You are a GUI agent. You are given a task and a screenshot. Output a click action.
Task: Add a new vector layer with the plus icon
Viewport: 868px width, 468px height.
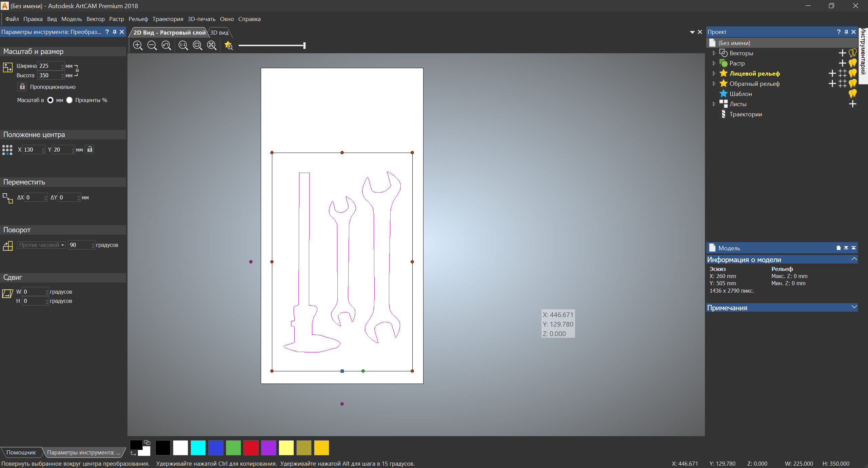tap(842, 53)
